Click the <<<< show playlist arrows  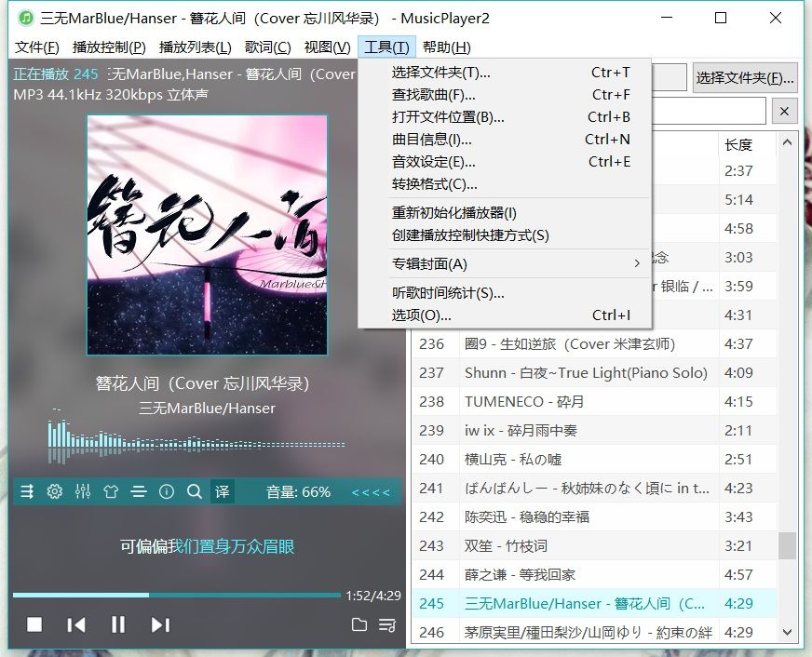tap(371, 492)
